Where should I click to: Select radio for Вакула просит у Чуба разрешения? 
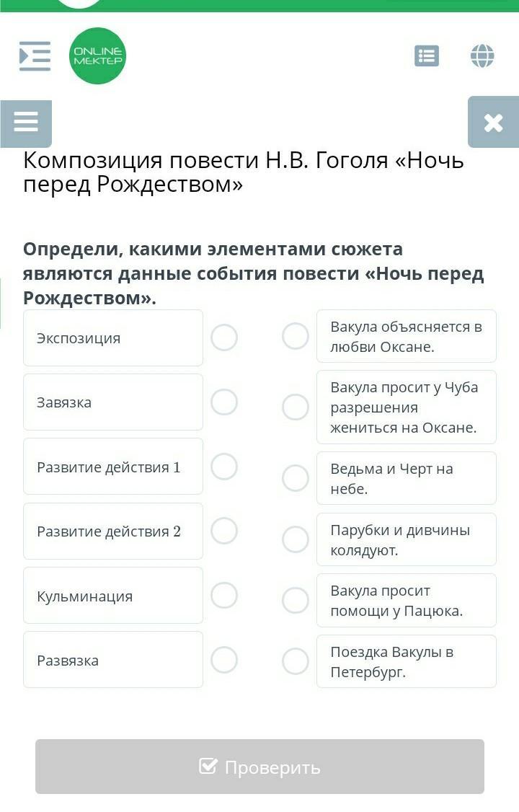coord(295,407)
